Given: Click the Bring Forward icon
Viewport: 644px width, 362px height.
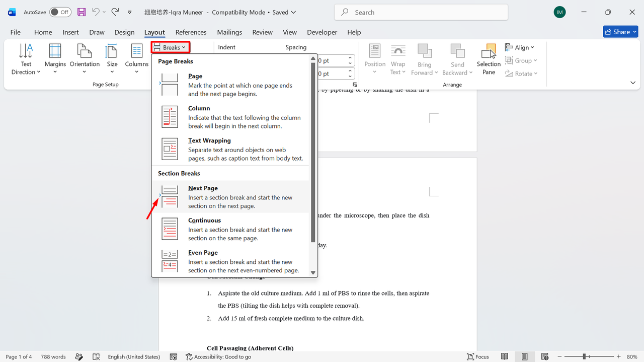Looking at the screenshot, I should coord(425,51).
